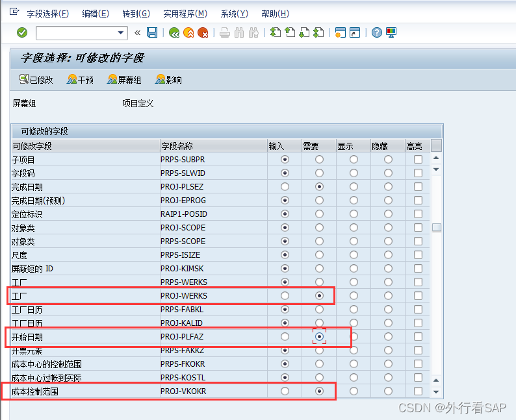Image resolution: width=516 pixels, height=420 pixels.
Task: Click the window menu icon before 字段选择
Action: [14, 12]
